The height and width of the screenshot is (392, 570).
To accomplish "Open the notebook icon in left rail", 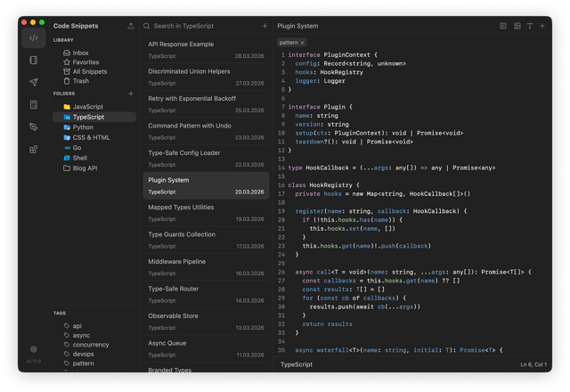I will pyautogui.click(x=34, y=60).
